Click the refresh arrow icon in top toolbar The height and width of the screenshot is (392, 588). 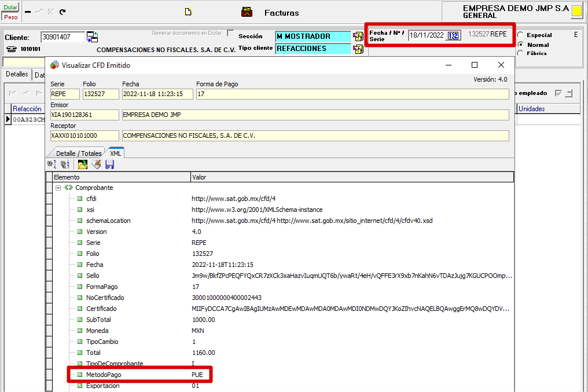(63, 12)
